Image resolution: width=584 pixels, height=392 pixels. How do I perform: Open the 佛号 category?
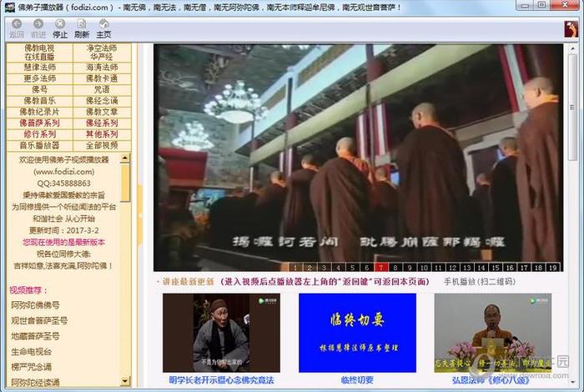click(x=39, y=90)
